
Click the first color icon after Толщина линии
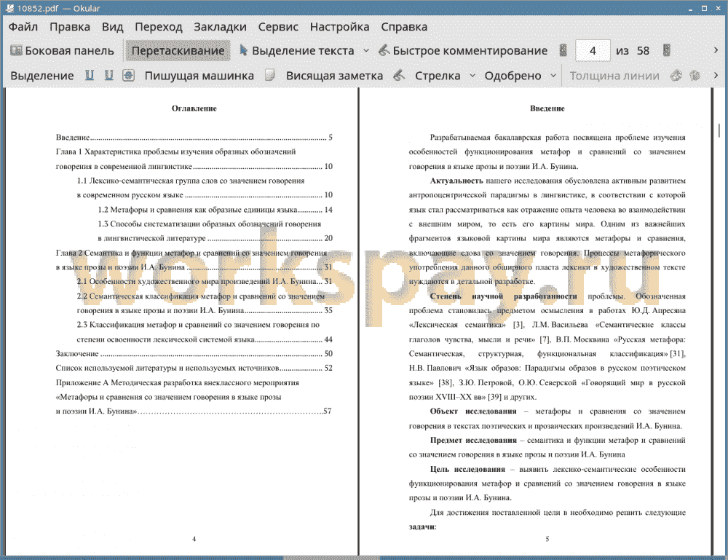pos(676,75)
